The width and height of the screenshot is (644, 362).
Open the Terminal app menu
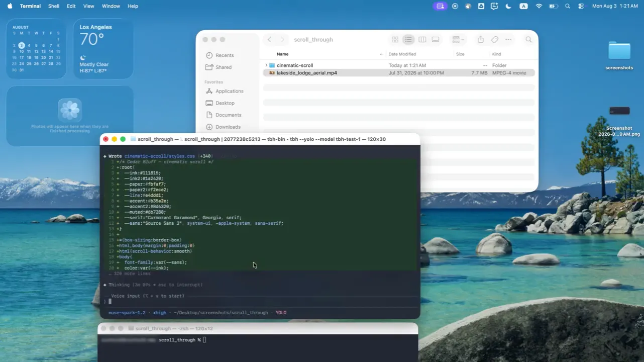[30, 6]
